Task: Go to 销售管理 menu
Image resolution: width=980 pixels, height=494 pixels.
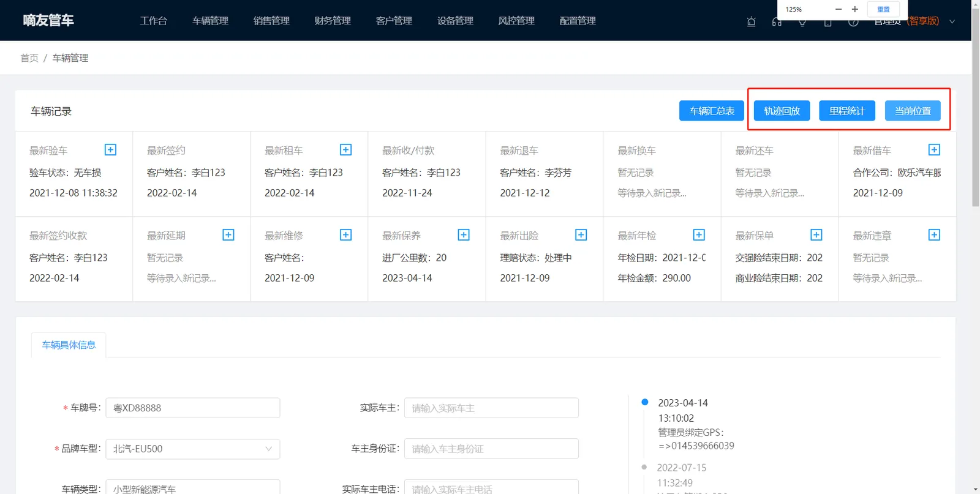Action: [x=272, y=21]
